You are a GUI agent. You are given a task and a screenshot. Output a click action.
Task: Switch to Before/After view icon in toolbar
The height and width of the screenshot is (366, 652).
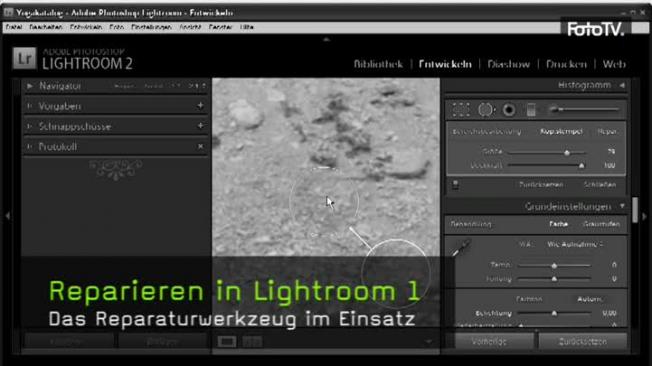point(252,341)
